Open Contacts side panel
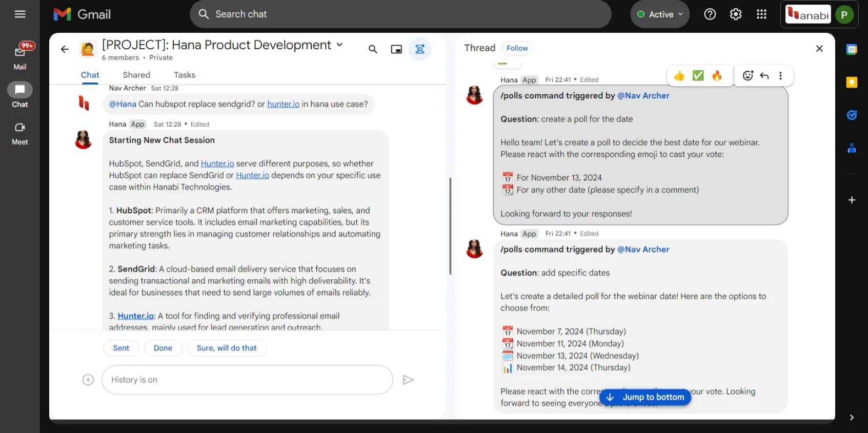 [x=852, y=148]
